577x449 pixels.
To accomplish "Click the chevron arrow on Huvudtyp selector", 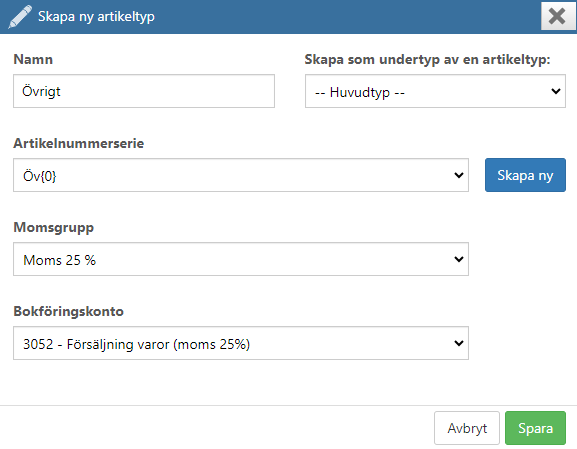I will (556, 91).
